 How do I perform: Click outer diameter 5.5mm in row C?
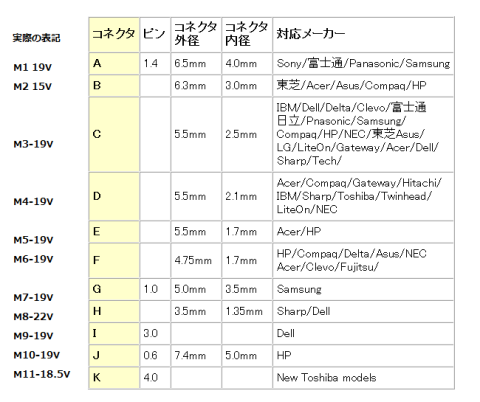(x=196, y=134)
